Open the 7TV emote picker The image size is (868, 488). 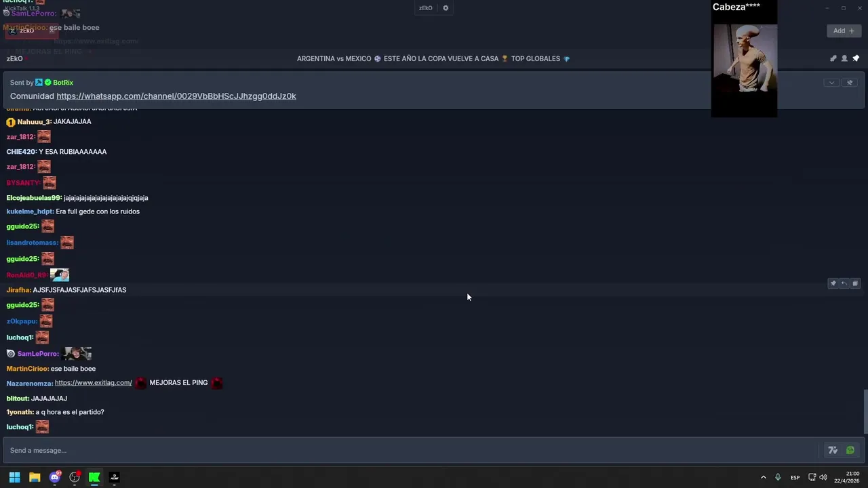tap(833, 450)
